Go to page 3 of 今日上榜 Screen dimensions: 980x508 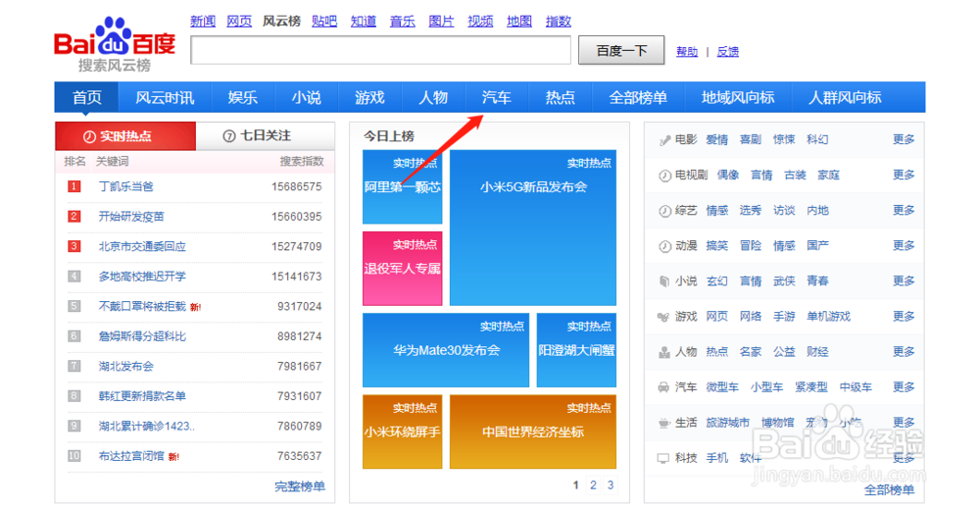[x=611, y=484]
